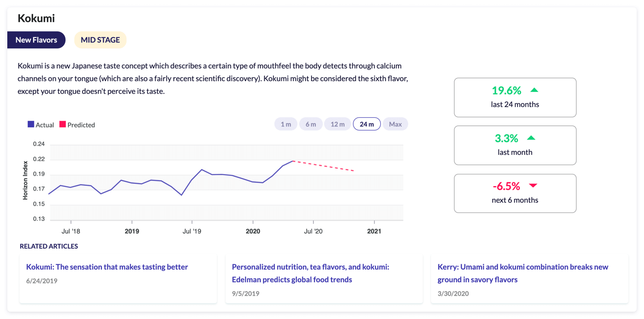Image resolution: width=644 pixels, height=319 pixels.
Task: Click the MID STAGE badge
Action: point(100,40)
